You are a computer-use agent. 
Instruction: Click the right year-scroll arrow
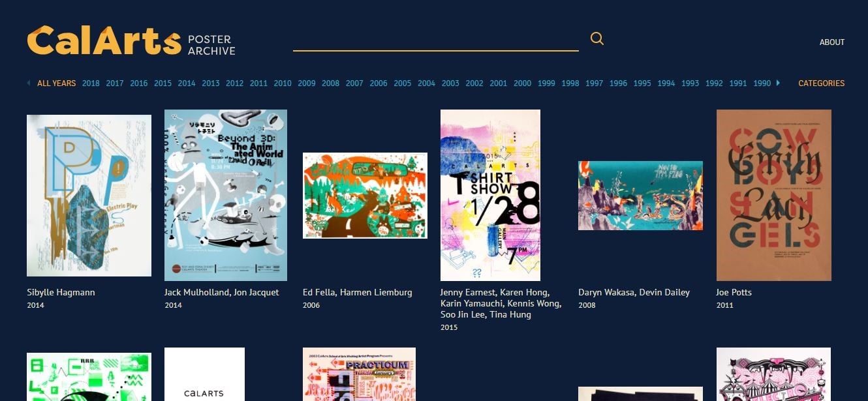[x=778, y=83]
